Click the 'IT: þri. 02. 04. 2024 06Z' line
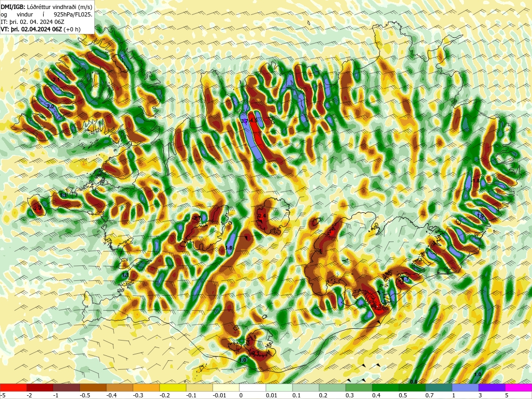 (32, 22)
